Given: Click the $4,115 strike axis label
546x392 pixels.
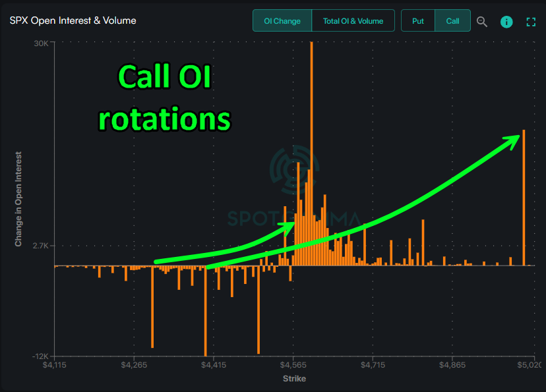Looking at the screenshot, I should pos(54,365).
